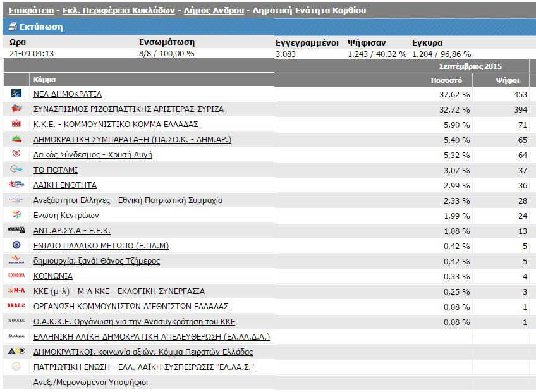Click the Μ-Λ hammer and sickle logo

[x=16, y=290]
